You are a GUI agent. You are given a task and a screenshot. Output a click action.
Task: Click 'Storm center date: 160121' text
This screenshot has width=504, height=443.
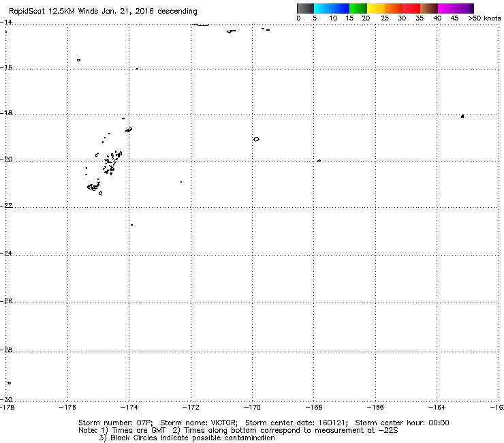click(x=296, y=423)
